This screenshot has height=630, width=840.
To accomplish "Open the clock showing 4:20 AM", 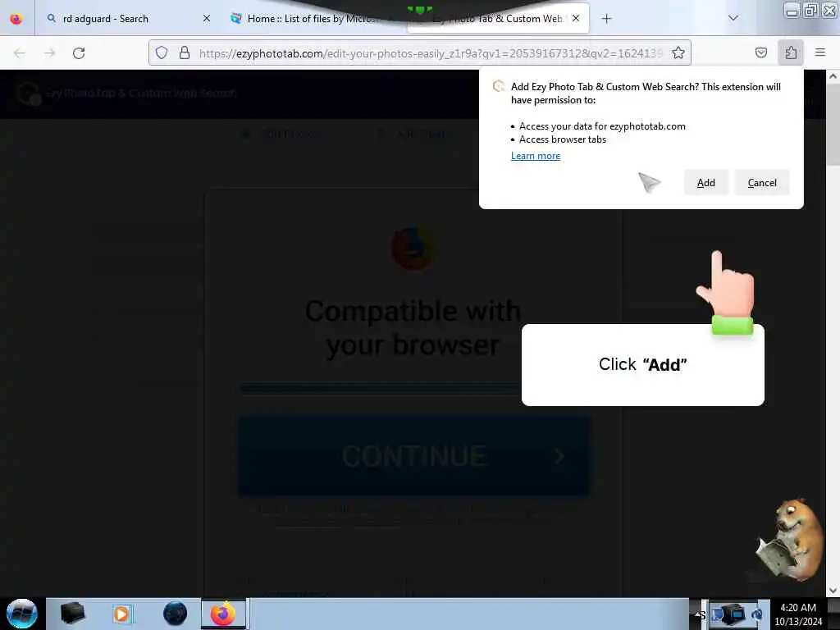I will point(798,614).
